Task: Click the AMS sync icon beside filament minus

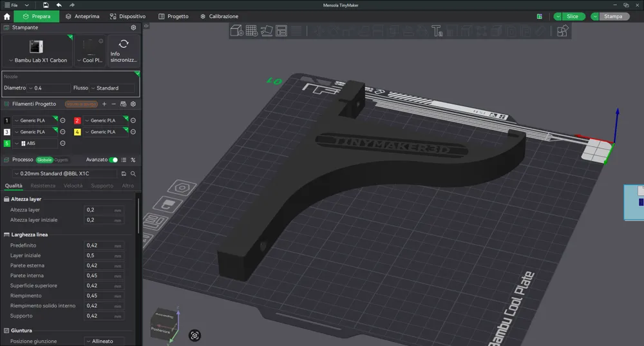Action: click(123, 104)
